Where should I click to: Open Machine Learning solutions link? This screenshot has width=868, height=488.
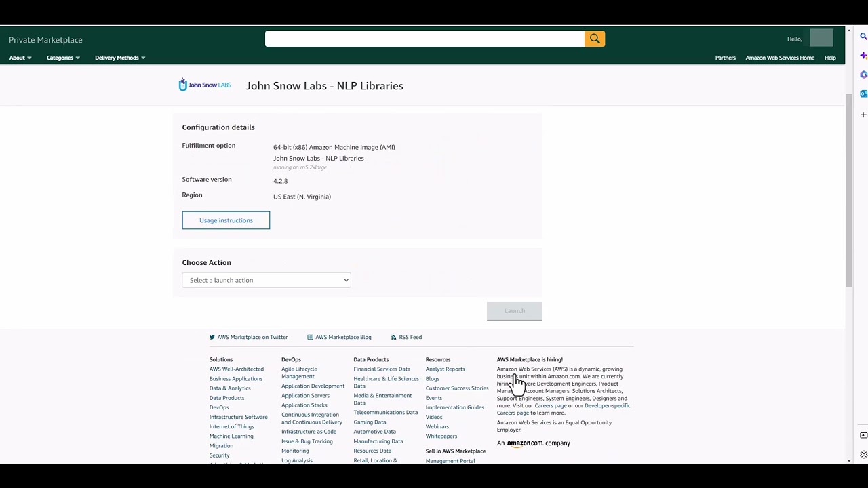click(x=231, y=436)
